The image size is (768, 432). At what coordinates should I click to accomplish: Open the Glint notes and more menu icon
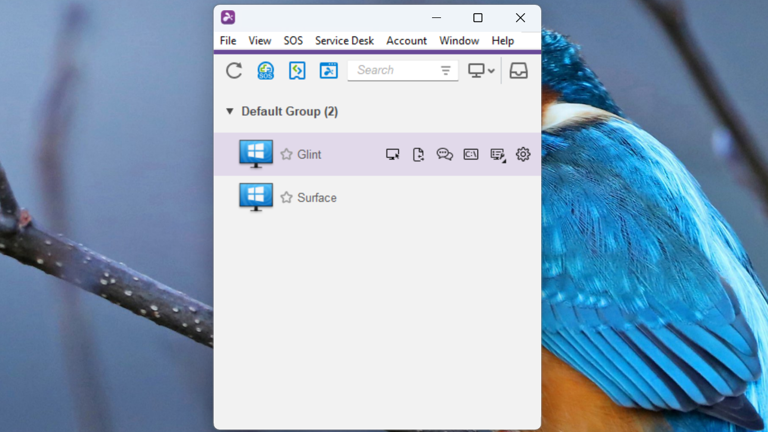498,155
